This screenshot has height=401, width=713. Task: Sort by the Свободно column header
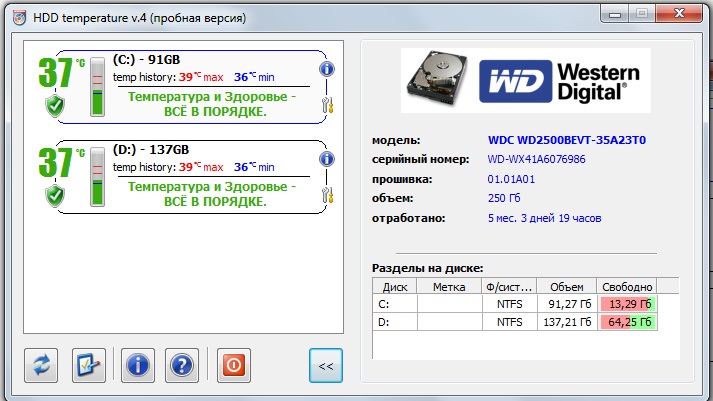(x=627, y=287)
